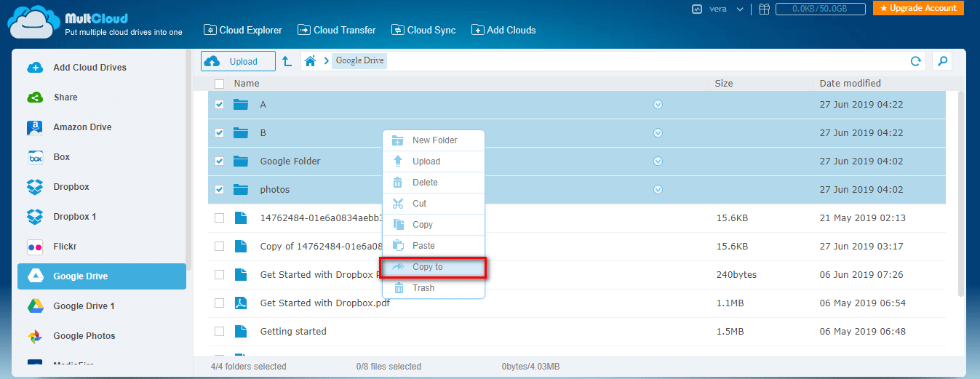Choose Upload in context menu
This screenshot has height=379, width=980.
point(434,161)
